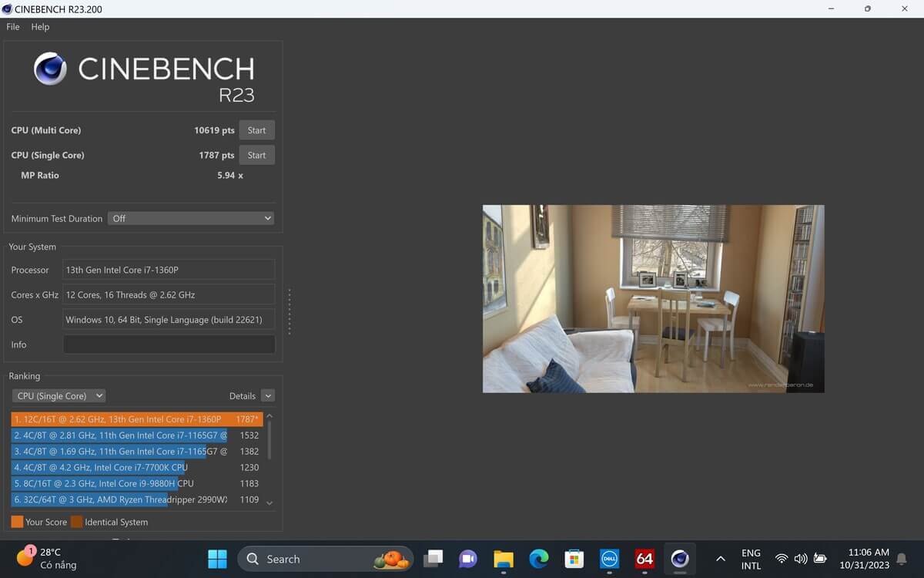Click the Identical System brown swatch
The height and width of the screenshot is (578, 924).
point(76,522)
